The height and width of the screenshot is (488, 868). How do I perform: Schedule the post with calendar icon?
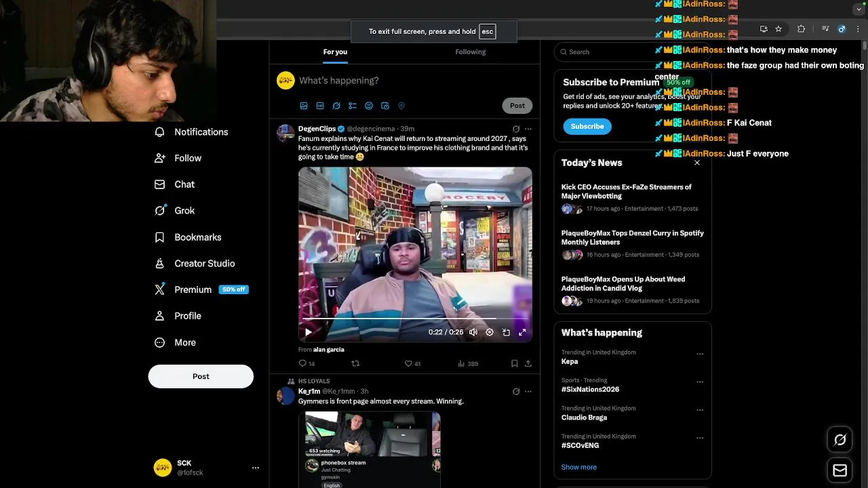pos(385,106)
